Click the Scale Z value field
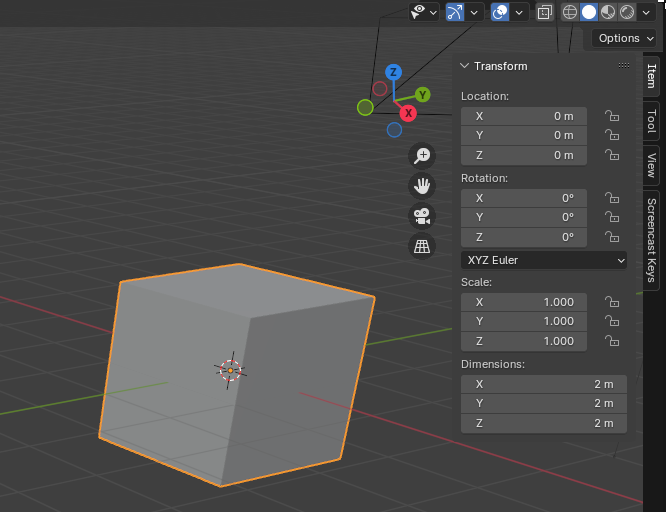The width and height of the screenshot is (666, 512). 525,341
